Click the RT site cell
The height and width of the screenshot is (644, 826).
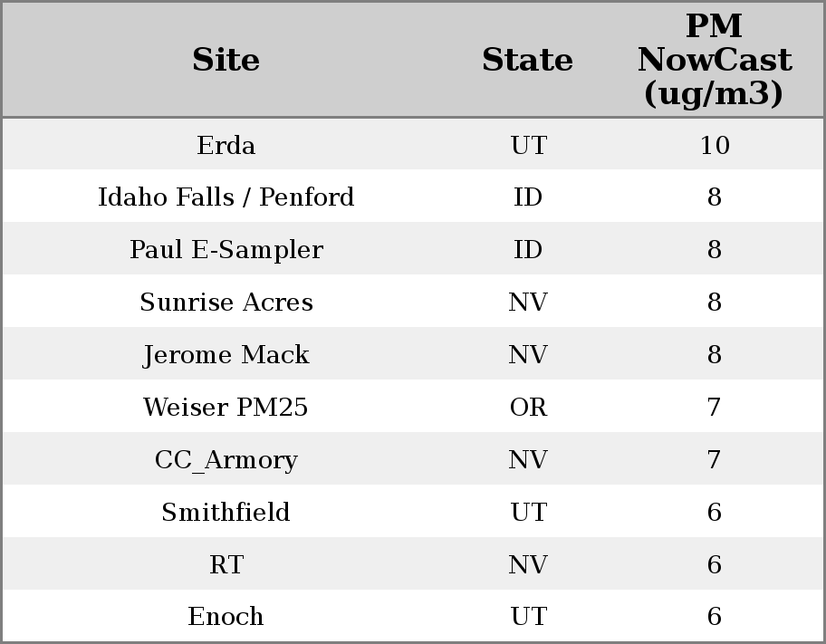[226, 565]
